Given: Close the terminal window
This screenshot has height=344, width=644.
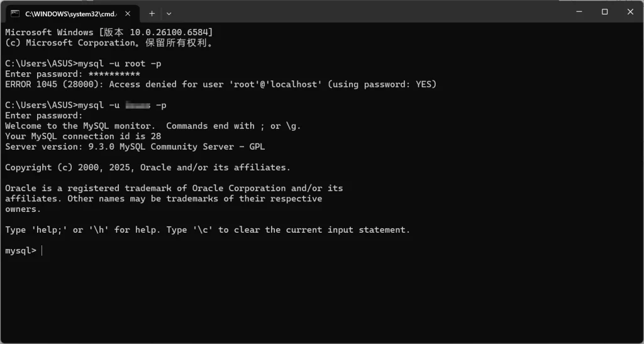Looking at the screenshot, I should (630, 11).
